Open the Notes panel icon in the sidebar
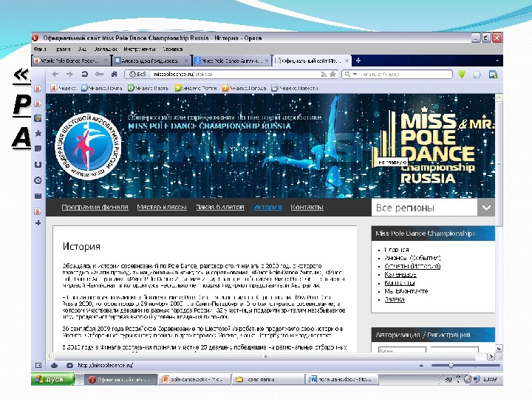Viewport: 532px width, 399px height. pos(38,149)
